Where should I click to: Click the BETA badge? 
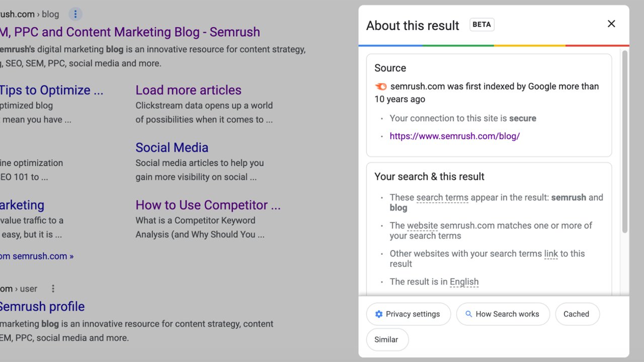pos(481,25)
